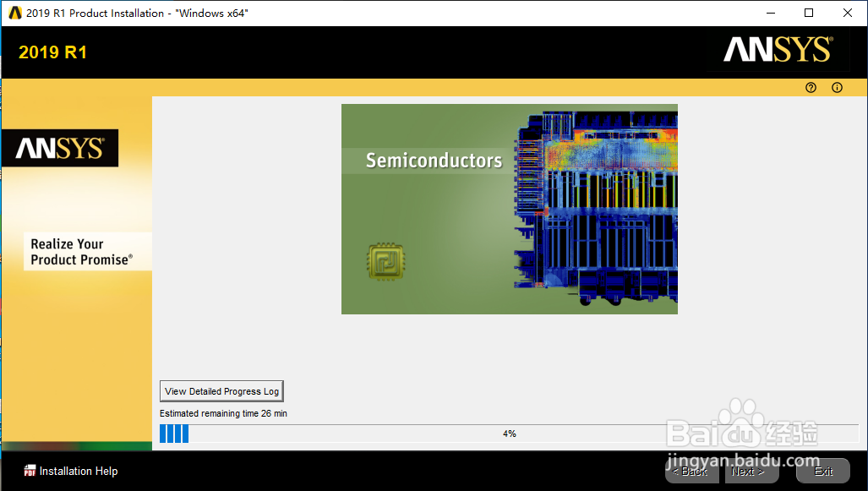The image size is (868, 491).
Task: Open the Installation Help link
Action: (x=78, y=471)
